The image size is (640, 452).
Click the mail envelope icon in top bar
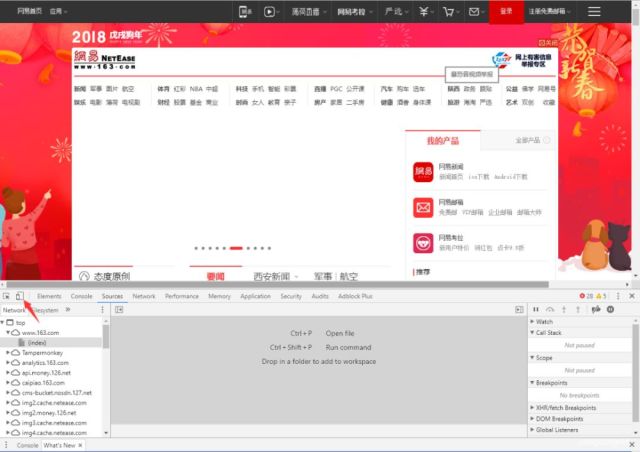pyautogui.click(x=474, y=12)
